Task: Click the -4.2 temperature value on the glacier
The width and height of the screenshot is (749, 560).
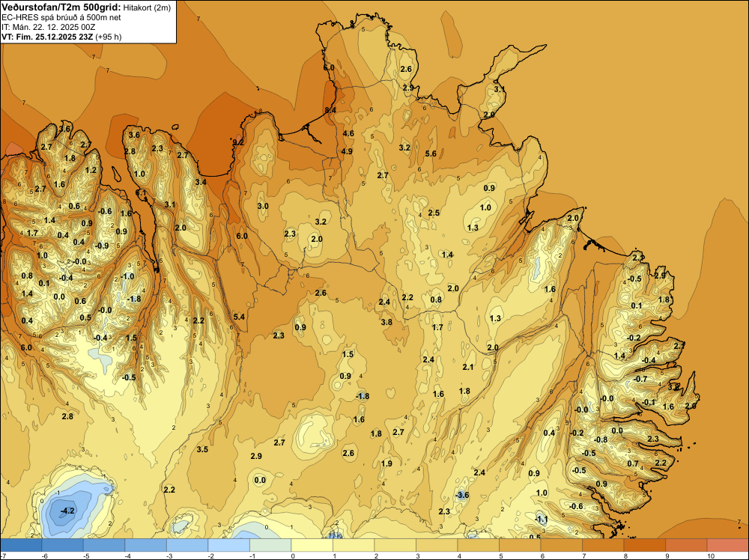Action: [x=67, y=511]
